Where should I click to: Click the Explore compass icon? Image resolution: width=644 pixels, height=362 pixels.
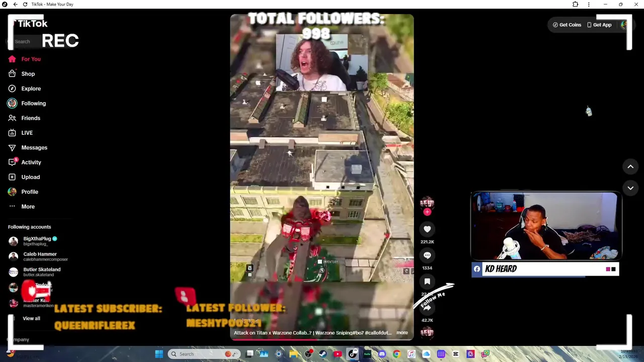click(12, 88)
